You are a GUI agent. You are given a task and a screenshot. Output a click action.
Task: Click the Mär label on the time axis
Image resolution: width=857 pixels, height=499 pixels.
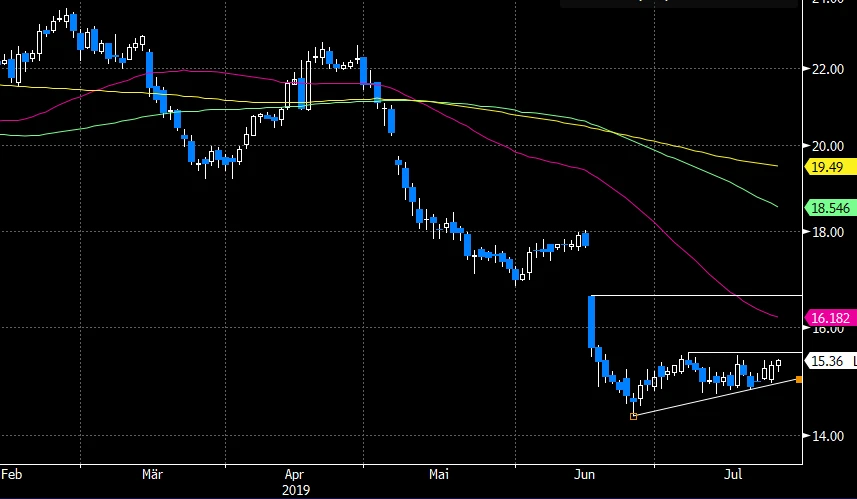click(x=154, y=472)
